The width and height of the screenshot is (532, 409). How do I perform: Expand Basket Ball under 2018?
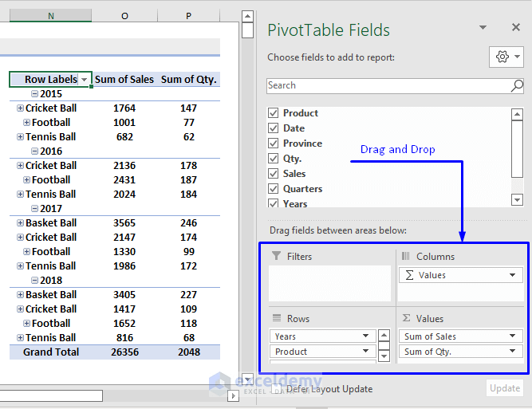(x=21, y=294)
